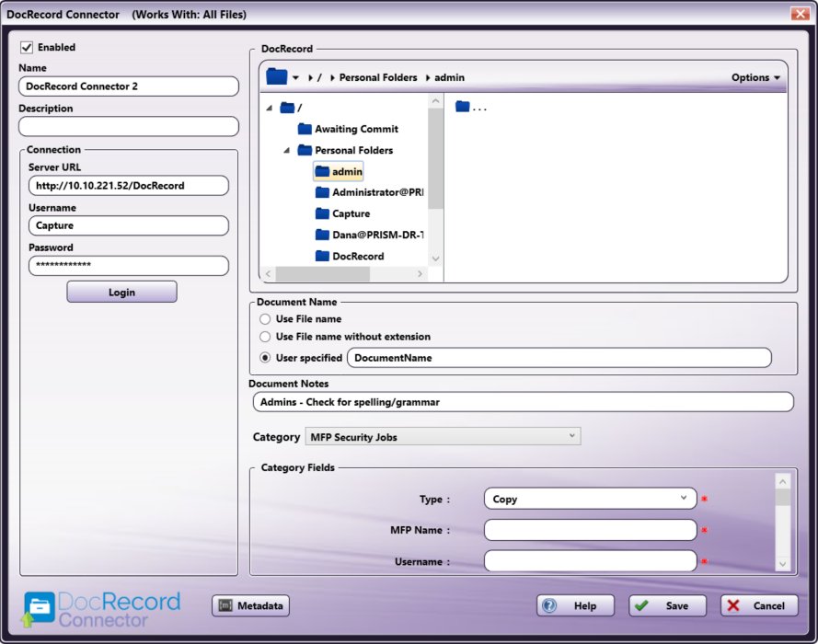Open the Category MFP Security Jobs dropdown
This screenshot has height=644, width=818.
click(443, 436)
